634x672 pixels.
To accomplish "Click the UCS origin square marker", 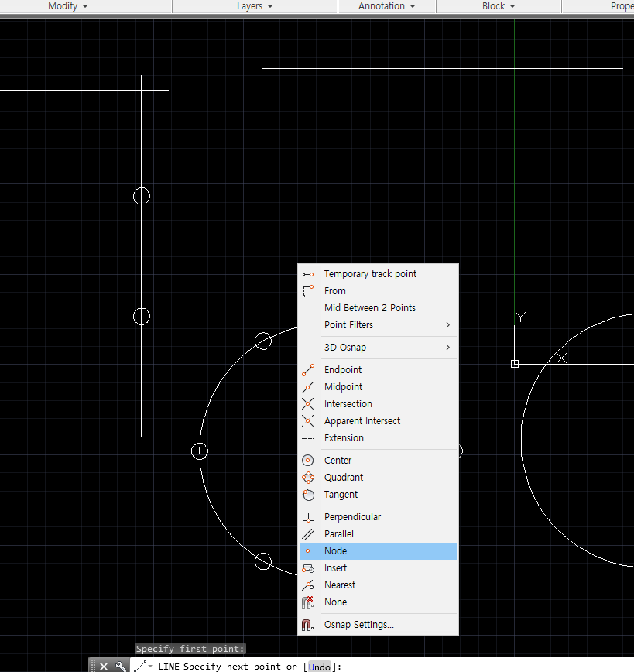I will pyautogui.click(x=515, y=364).
